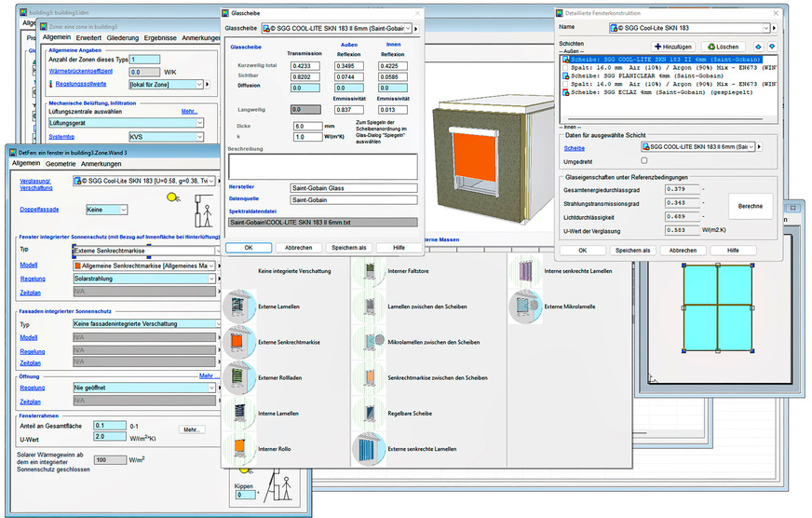Select Senkrechtmarkise zwischen den Scheiben icon
Viewport: 812px width, 518px height.
coord(369,377)
